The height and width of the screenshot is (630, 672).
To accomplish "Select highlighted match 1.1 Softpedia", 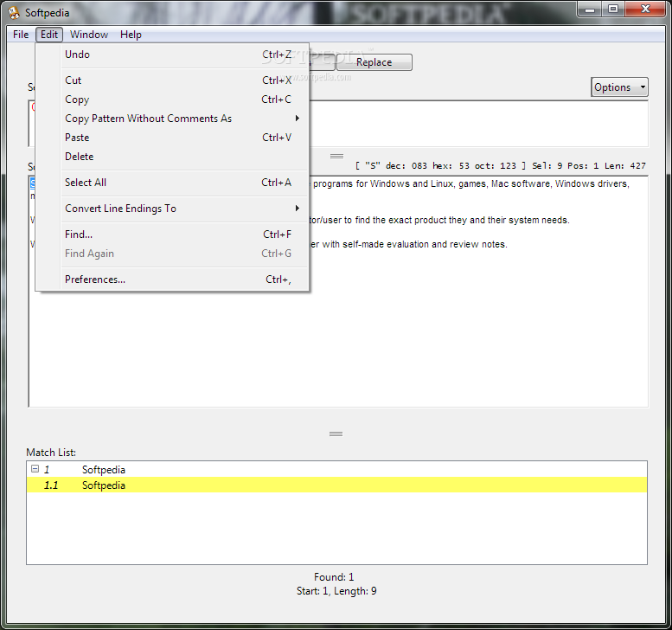I will coord(336,485).
